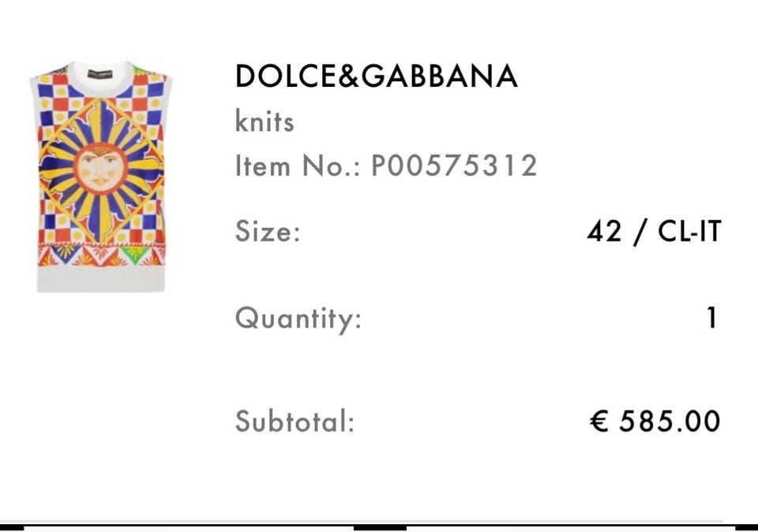
Task: Click the triangle border strip on the top
Action: coord(100,257)
